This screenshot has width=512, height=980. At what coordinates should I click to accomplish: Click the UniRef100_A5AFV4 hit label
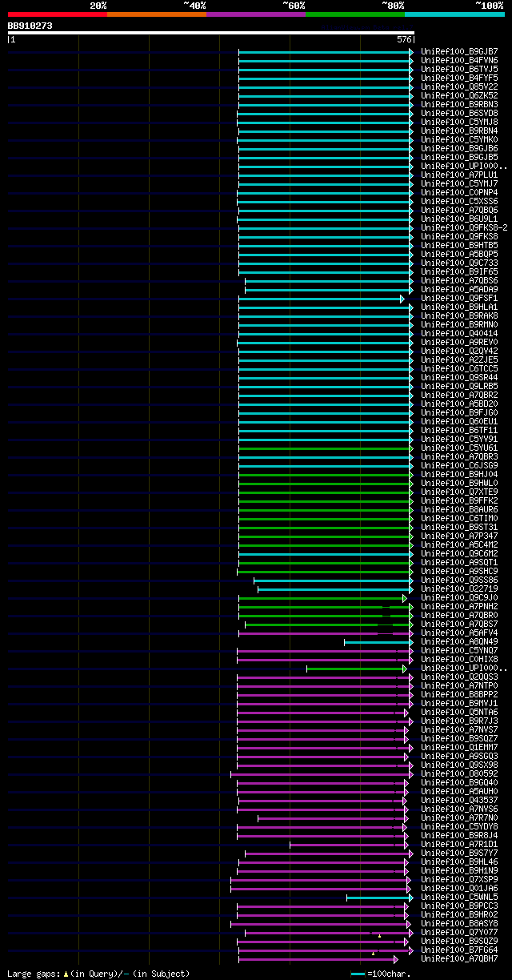coord(459,633)
